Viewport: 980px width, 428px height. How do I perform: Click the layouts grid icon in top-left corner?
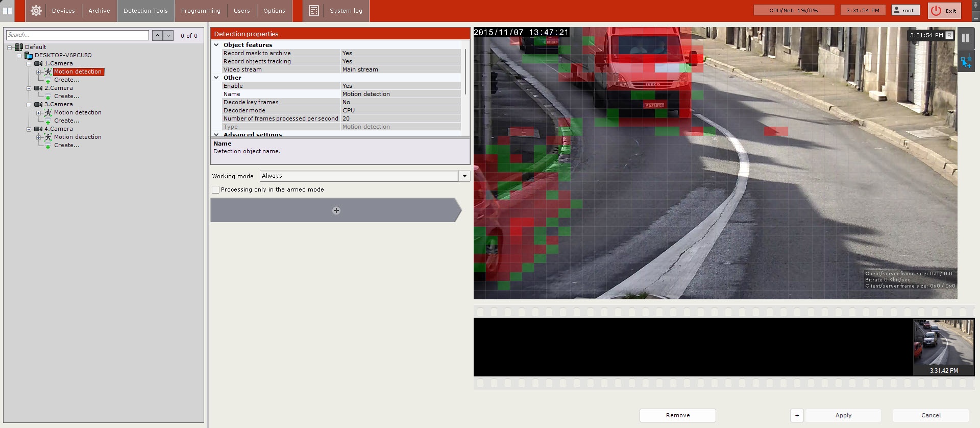pos(7,11)
